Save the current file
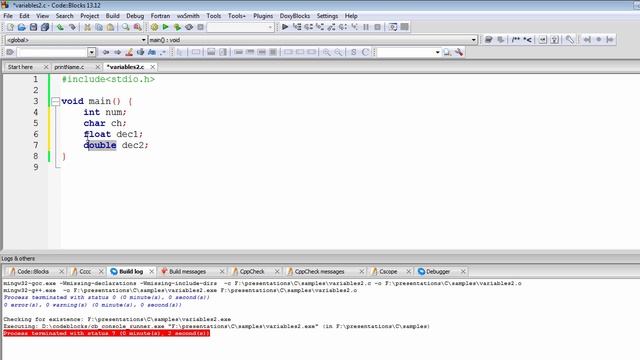This screenshot has height=360, width=640. coord(33,27)
